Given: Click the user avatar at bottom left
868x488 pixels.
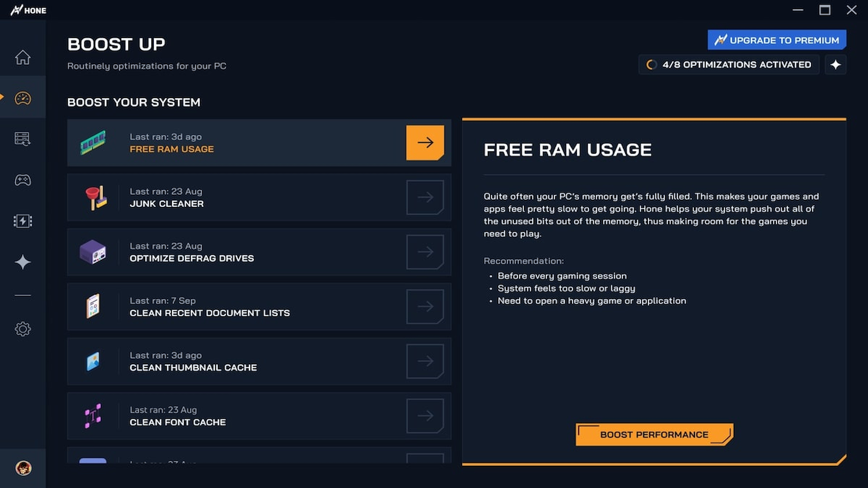Looking at the screenshot, I should pos(23,469).
